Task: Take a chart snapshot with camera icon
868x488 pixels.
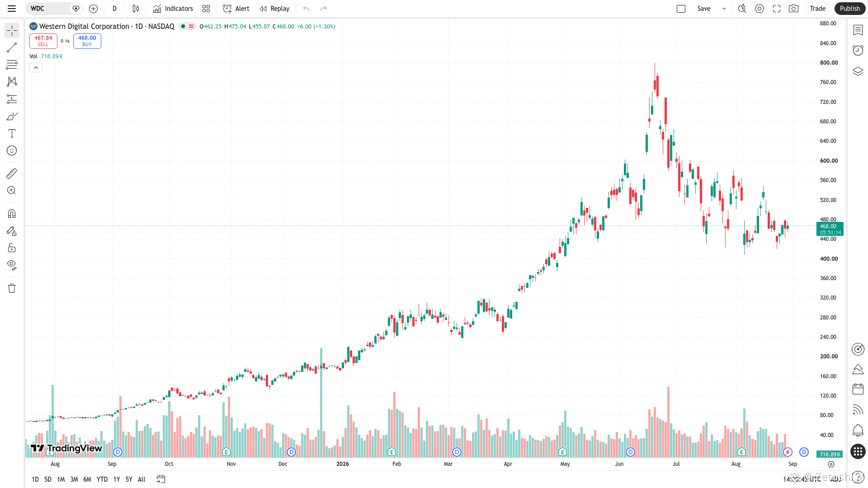Action: [x=793, y=9]
